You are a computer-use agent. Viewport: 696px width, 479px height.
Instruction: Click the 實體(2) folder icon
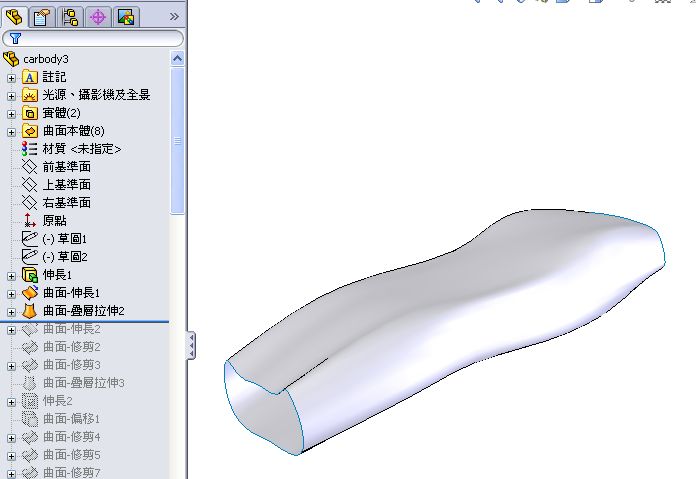[x=30, y=113]
